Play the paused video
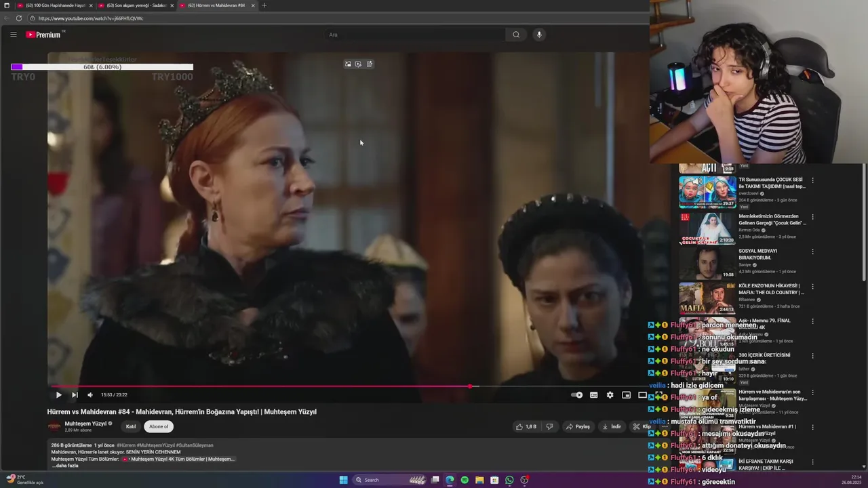 click(58, 394)
